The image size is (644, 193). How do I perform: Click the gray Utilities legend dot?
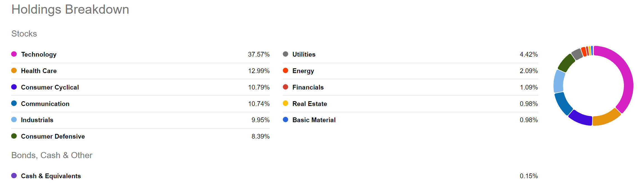(x=285, y=54)
